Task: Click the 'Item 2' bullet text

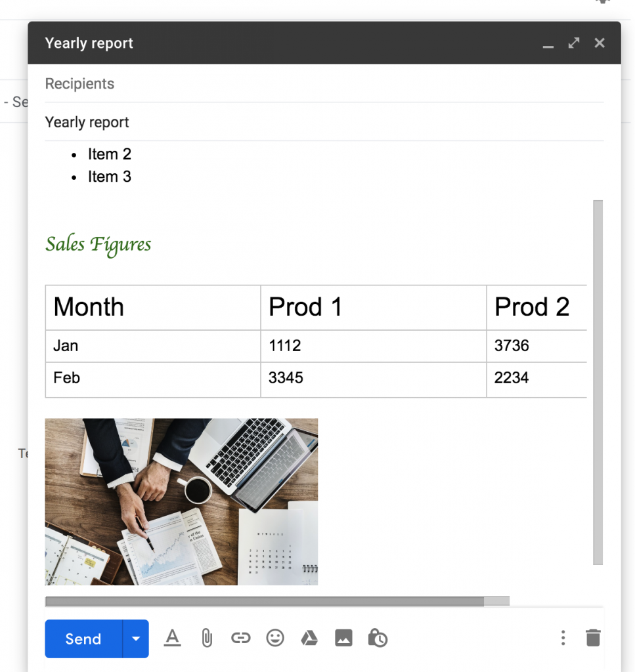Action: coord(109,154)
